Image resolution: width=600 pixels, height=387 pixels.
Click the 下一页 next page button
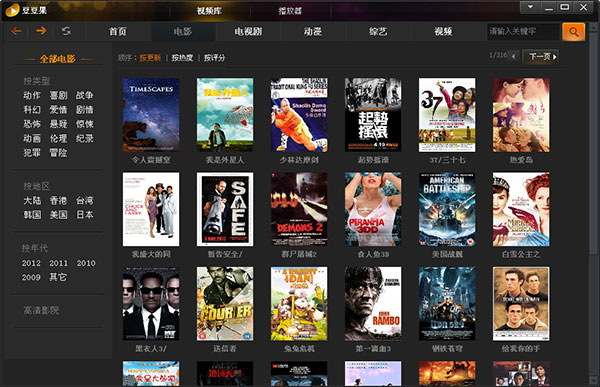(x=540, y=57)
